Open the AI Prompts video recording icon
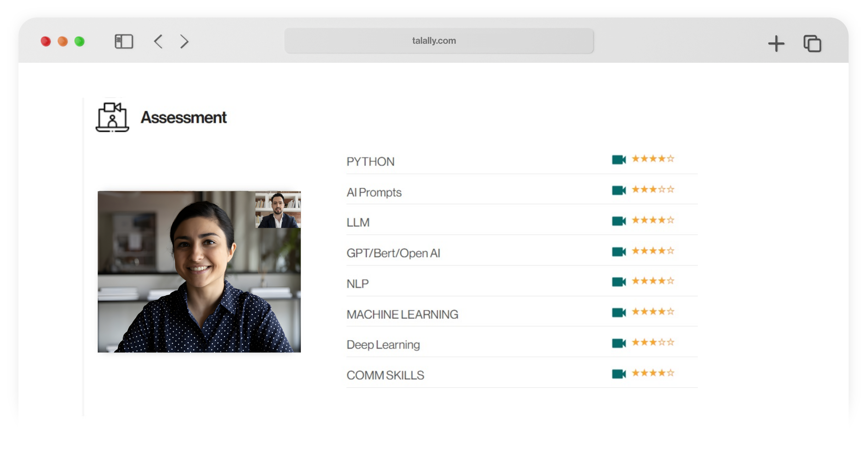 coord(618,190)
